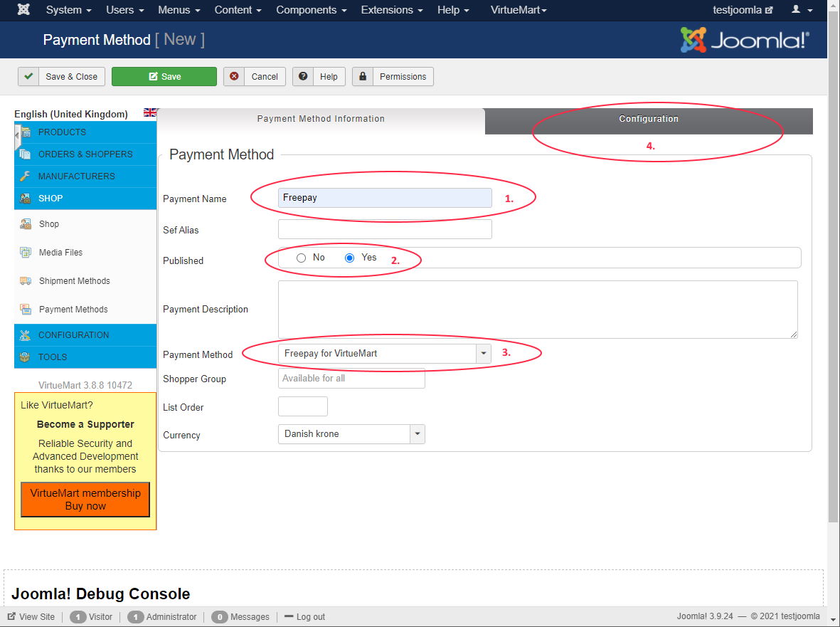Open the Content menu

click(238, 10)
